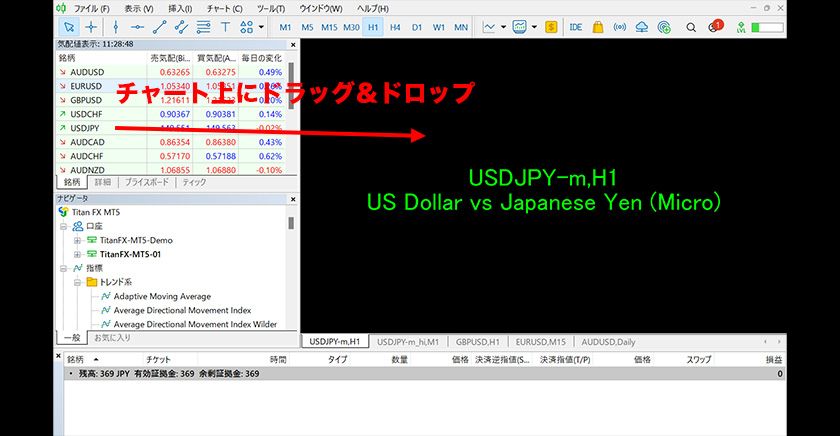Viewport: 840px width, 436px height.
Task: Expand the TitanFX-MT5-01 account node
Action: (x=77, y=254)
